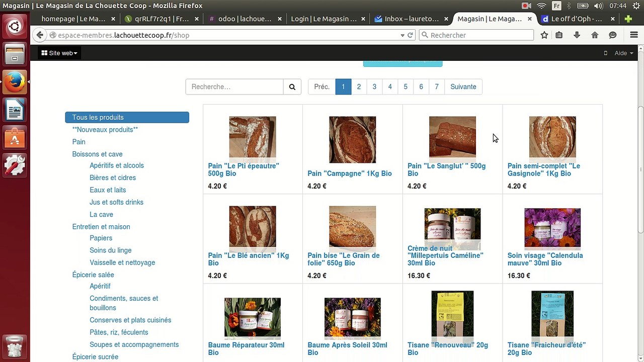Open the URL bar history dropdown arrow

(x=402, y=35)
